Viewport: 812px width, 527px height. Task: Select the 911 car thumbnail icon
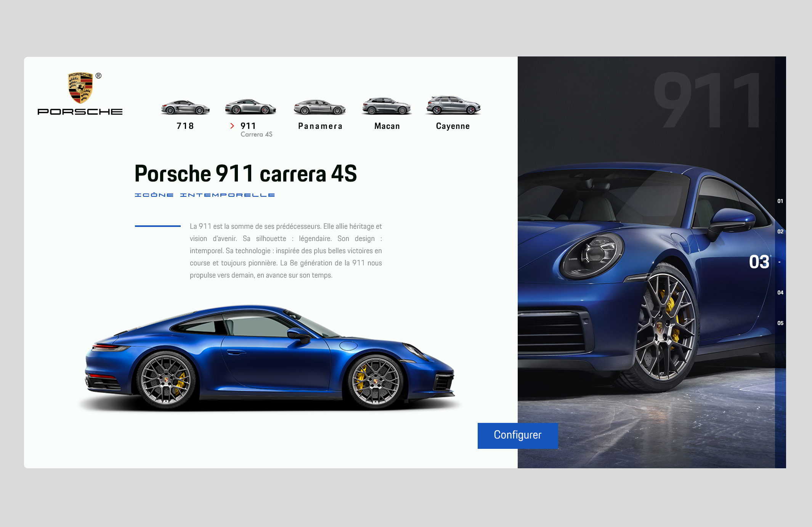pyautogui.click(x=250, y=107)
